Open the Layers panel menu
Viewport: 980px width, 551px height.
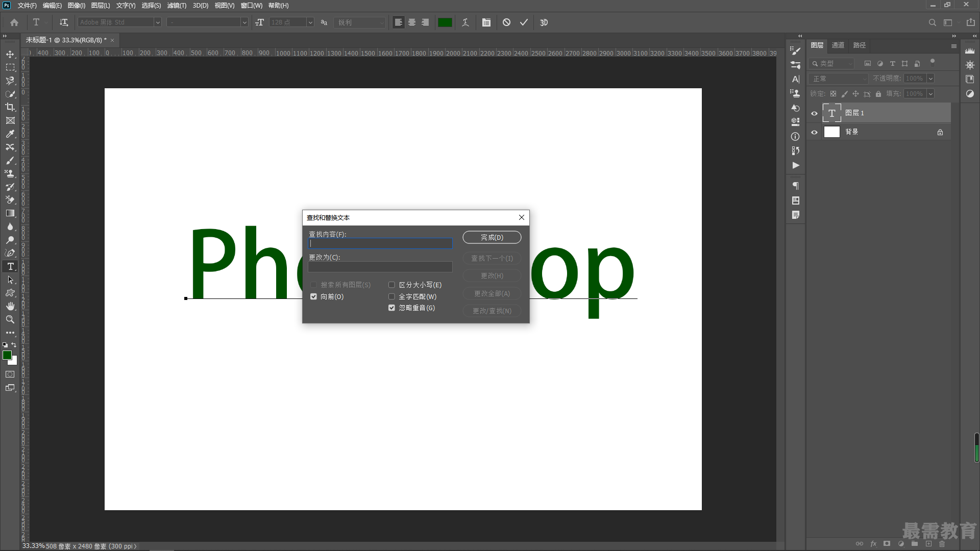pyautogui.click(x=953, y=46)
